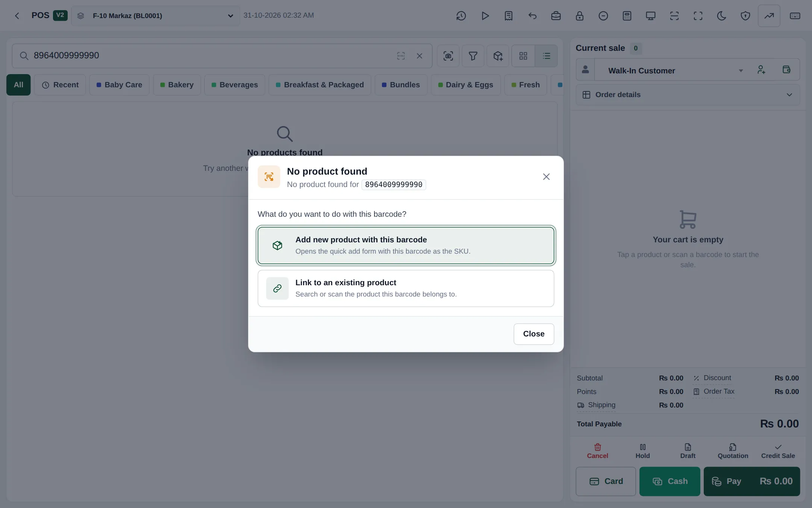The height and width of the screenshot is (508, 812).
Task: Enter fullscreen with the expand corners icon
Action: [698, 16]
